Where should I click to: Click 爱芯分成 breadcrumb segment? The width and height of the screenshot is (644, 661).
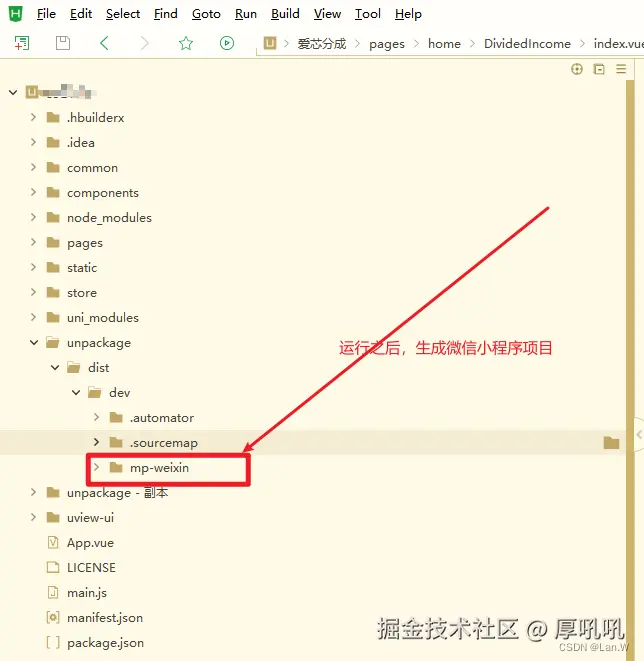322,43
